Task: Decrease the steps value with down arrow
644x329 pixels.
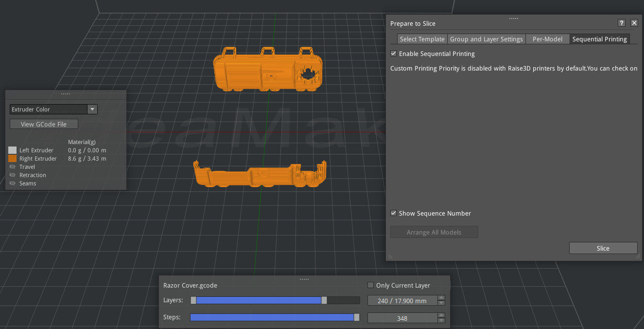Action: 441,320
